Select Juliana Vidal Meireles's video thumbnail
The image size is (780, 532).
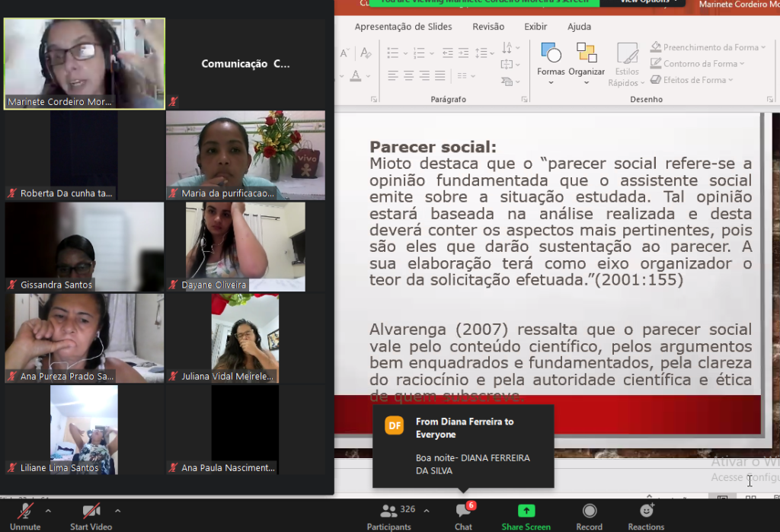coord(246,338)
